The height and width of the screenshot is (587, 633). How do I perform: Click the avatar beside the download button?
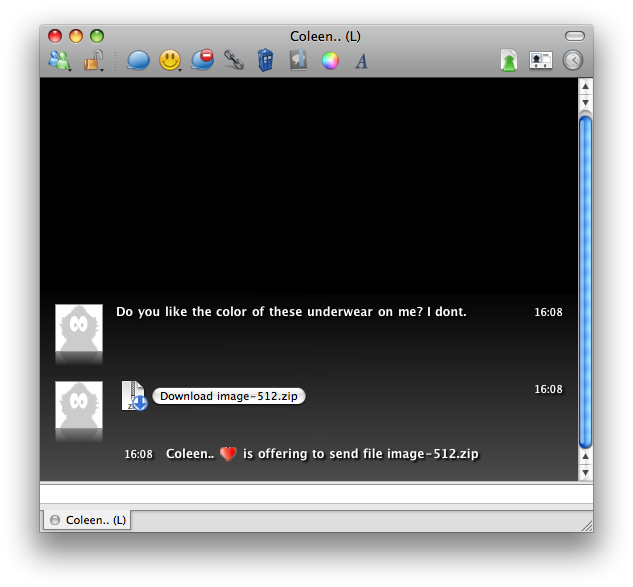[79, 405]
